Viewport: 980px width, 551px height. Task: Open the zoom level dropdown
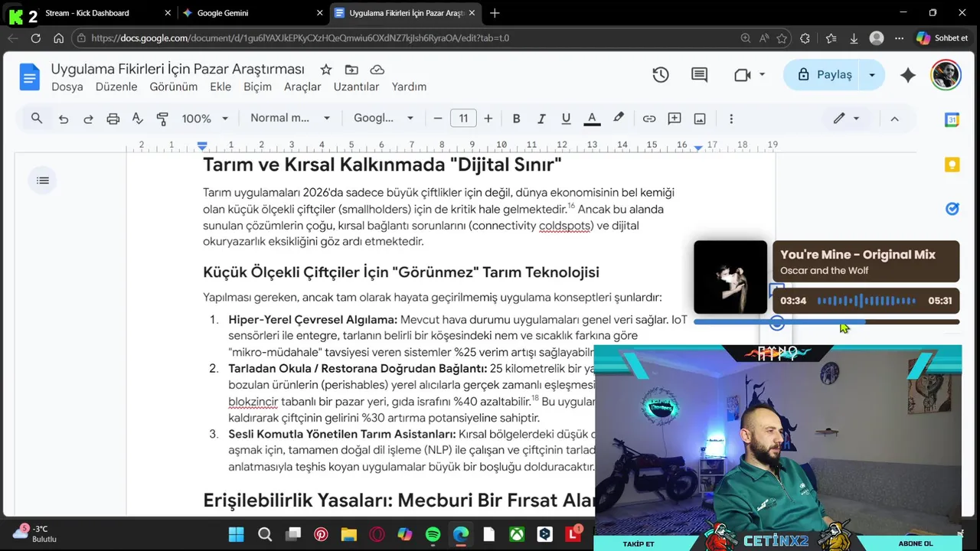(x=205, y=119)
